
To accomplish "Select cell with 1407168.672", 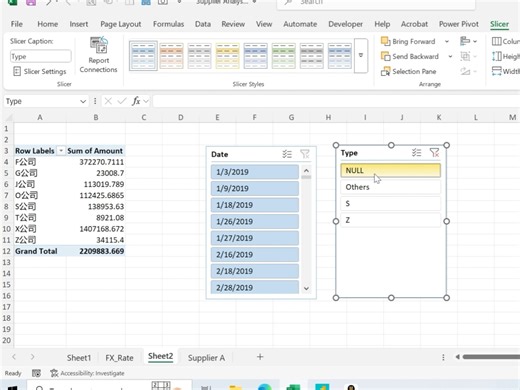I will coord(96,229).
